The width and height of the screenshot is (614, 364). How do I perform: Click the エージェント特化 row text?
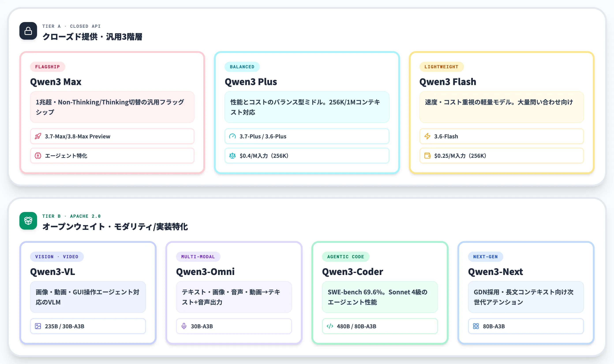66,156
